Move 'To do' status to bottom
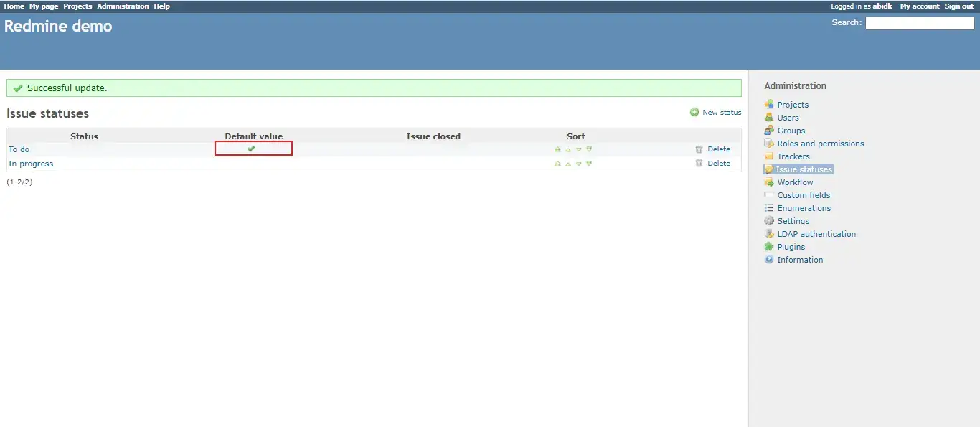 coord(589,149)
